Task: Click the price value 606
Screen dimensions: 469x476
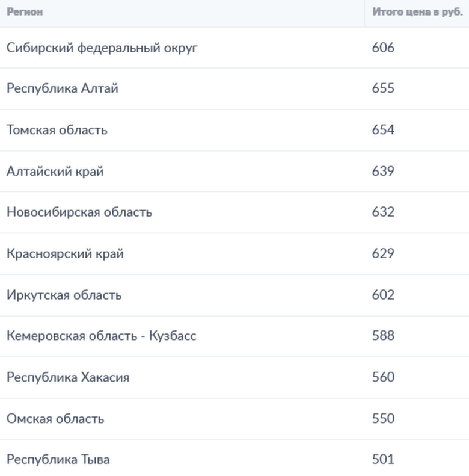Action: click(383, 48)
